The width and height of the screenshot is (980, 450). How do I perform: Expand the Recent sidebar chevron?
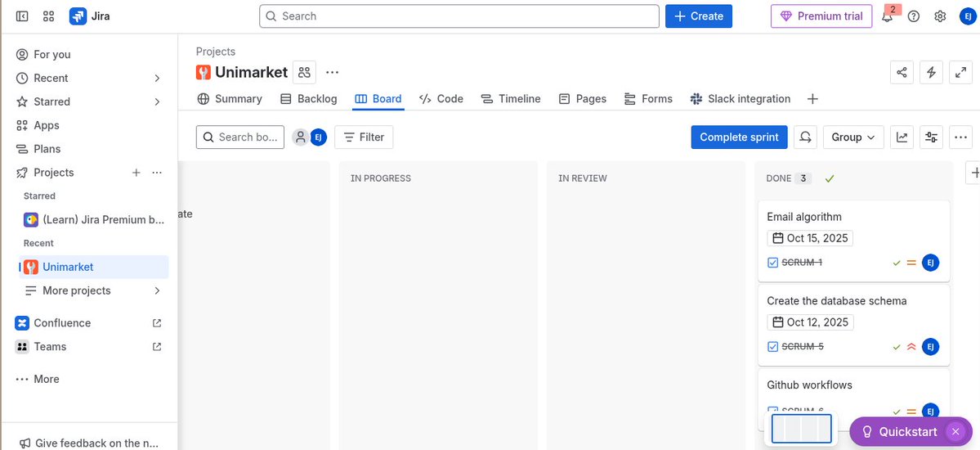(x=157, y=79)
